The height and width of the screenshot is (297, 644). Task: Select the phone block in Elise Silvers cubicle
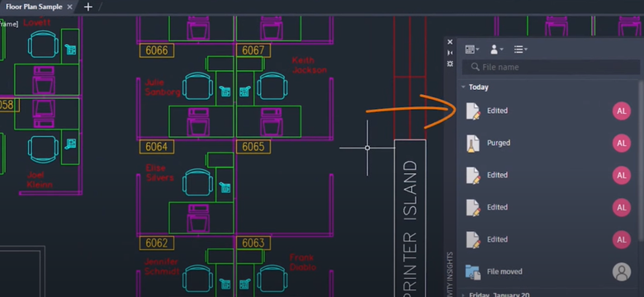225,187
